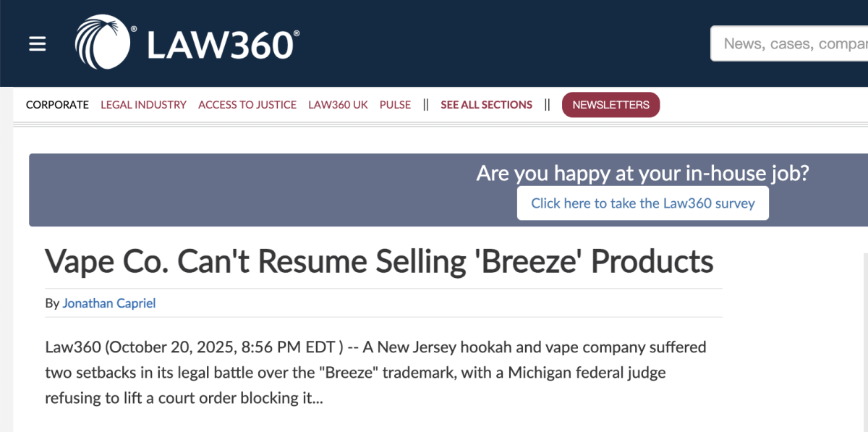Click the 'Are you happy at your in-house job?' heading
This screenshot has width=868, height=432.
click(x=642, y=174)
